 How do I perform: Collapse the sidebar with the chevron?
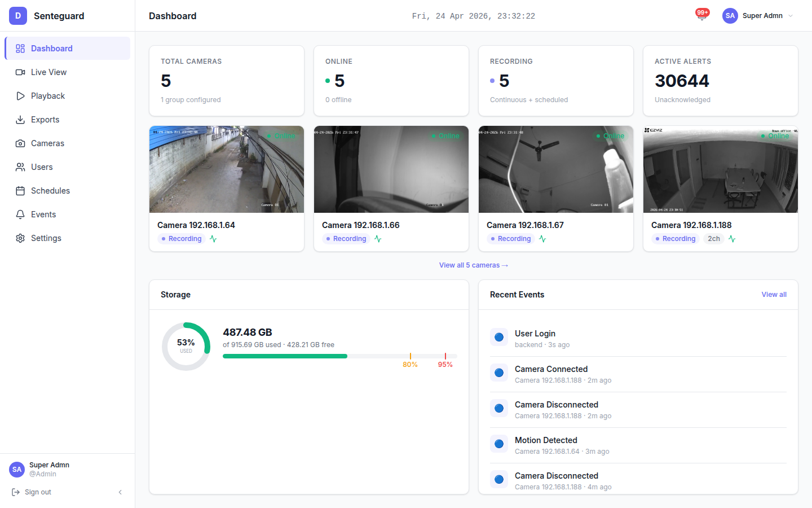[x=120, y=492]
